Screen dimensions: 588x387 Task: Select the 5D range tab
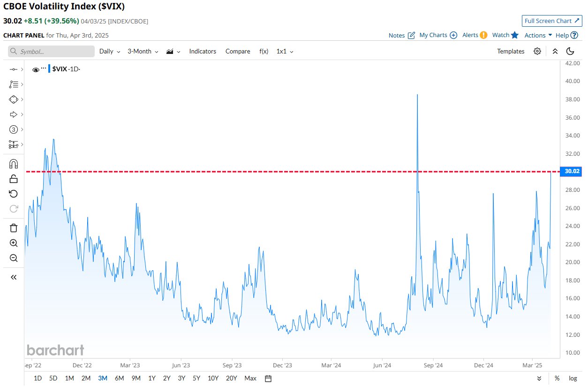[x=53, y=378]
